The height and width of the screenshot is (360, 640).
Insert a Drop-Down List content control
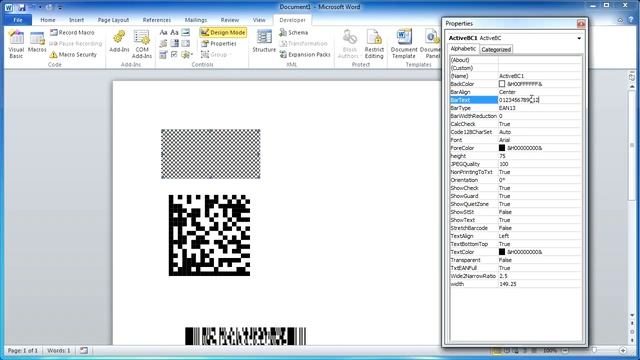click(x=185, y=43)
